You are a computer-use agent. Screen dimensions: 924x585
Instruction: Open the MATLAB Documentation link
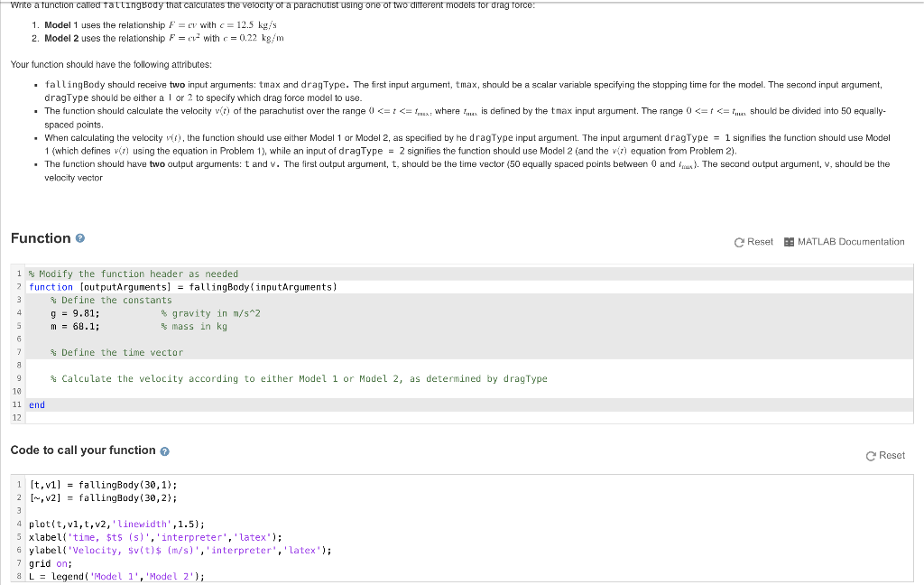845,242
